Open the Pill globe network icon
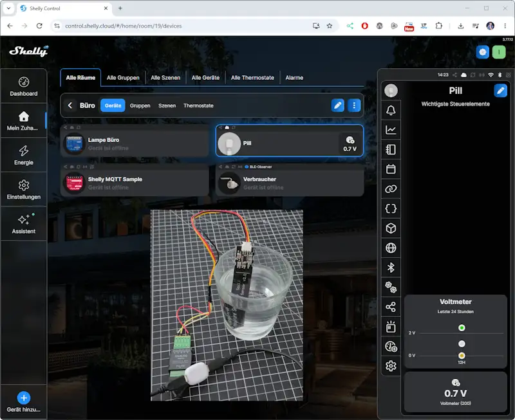 coord(391,248)
